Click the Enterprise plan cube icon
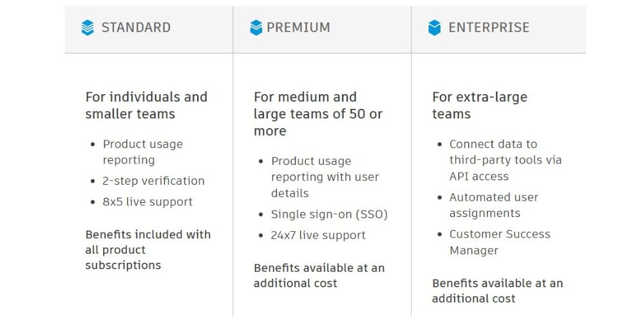Viewport: 644px width, 322px height. (x=435, y=28)
